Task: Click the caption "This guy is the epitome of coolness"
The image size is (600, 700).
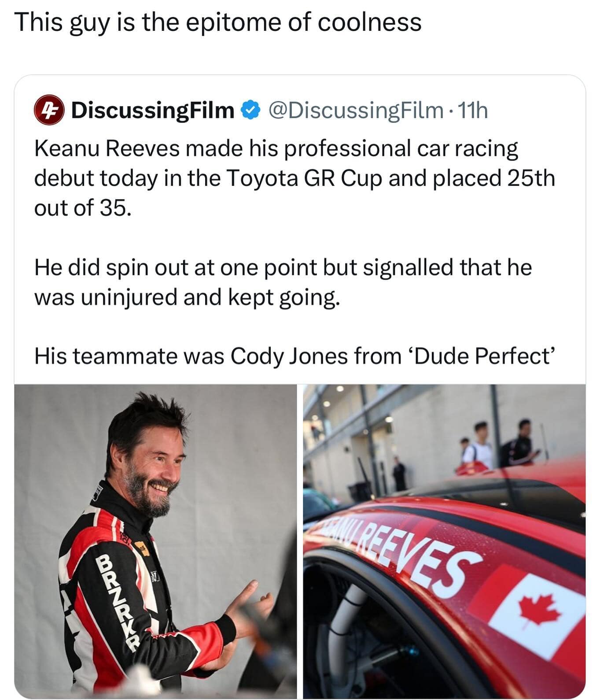Action: click(218, 22)
